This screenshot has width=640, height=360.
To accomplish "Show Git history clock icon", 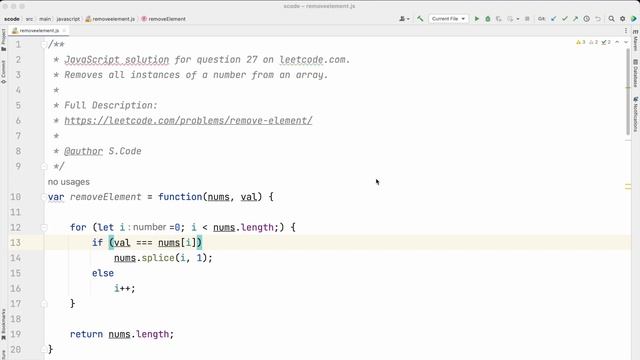I will click(x=587, y=19).
